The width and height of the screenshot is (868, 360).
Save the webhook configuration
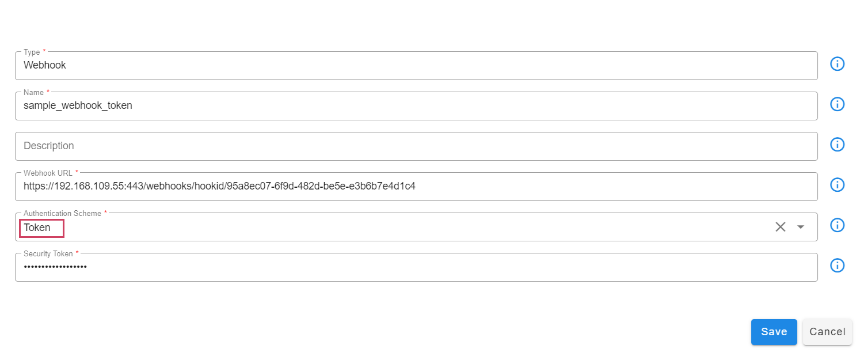pyautogui.click(x=774, y=332)
